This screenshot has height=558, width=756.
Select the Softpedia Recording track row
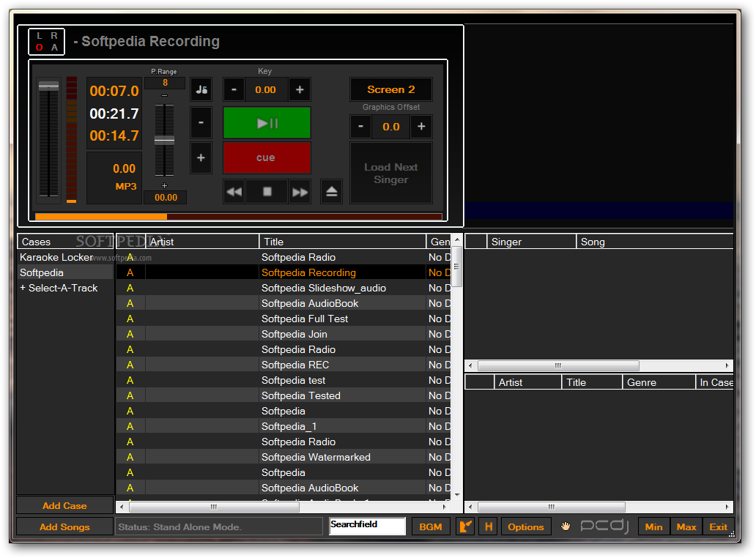click(283, 272)
